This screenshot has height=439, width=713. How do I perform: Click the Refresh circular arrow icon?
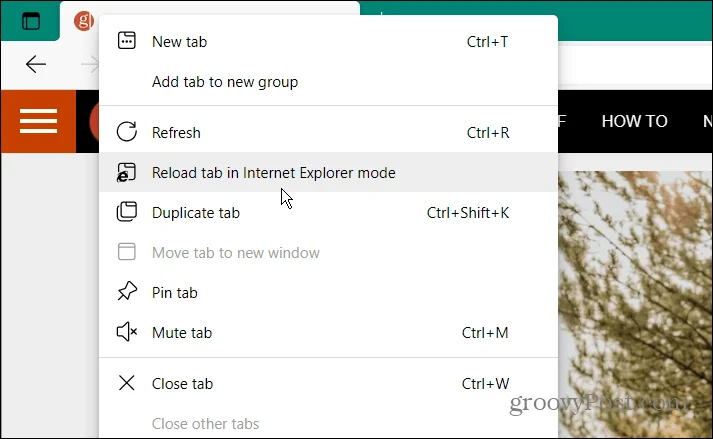pyautogui.click(x=126, y=132)
